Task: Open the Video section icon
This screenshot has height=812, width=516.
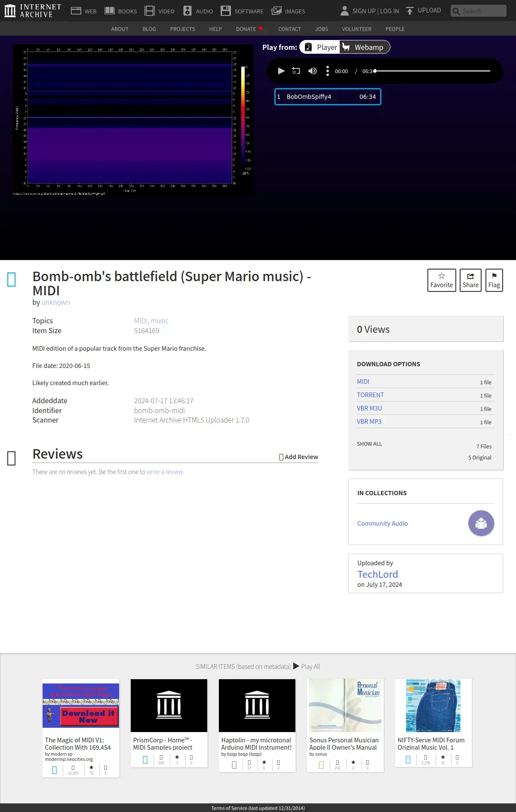Action: 150,11
